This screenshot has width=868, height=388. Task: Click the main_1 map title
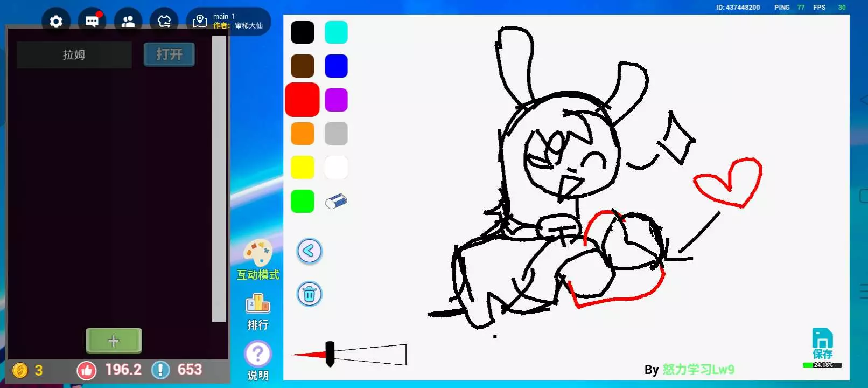click(x=224, y=17)
